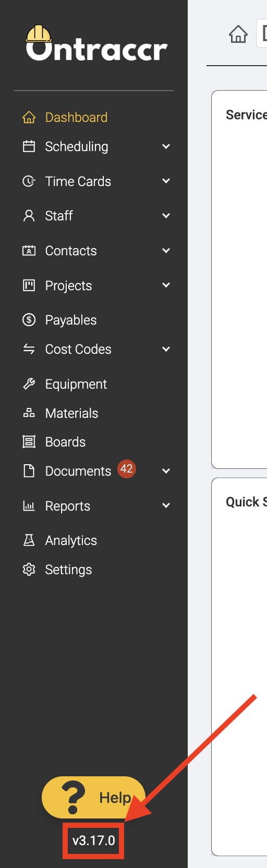The image size is (267, 868).
Task: Click the yellow Help button
Action: [94, 798]
